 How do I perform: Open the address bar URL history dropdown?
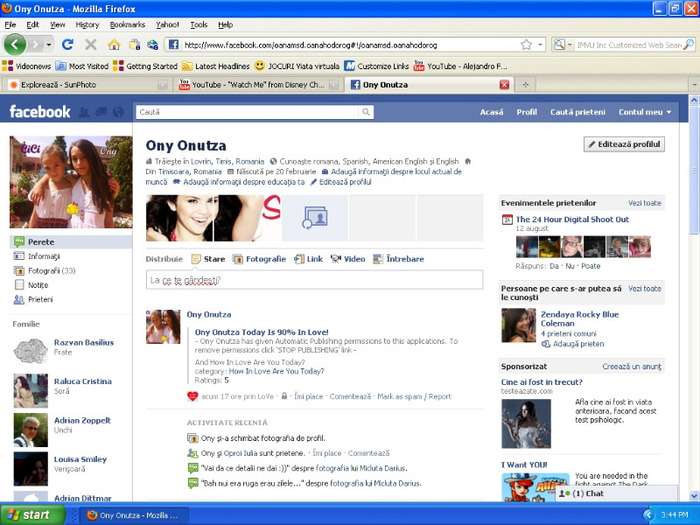click(x=541, y=45)
